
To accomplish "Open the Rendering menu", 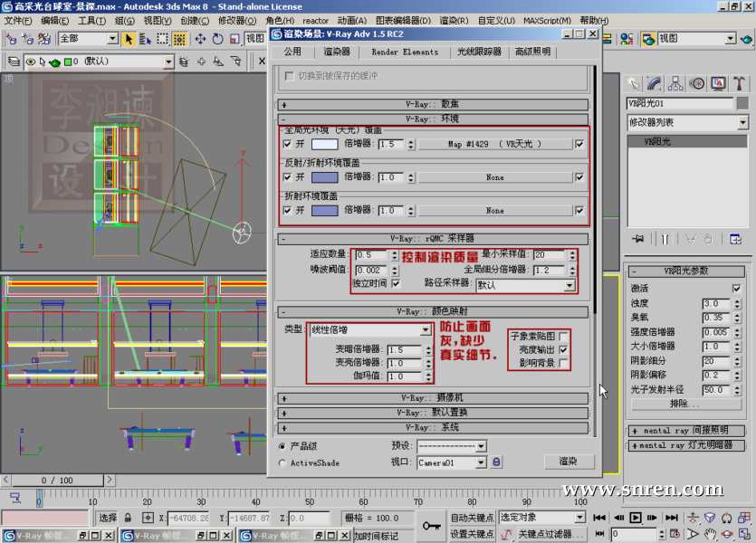I will click(454, 21).
